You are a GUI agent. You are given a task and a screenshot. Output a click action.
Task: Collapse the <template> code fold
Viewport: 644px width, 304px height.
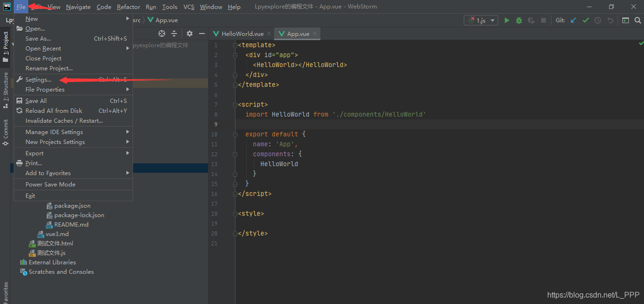click(x=235, y=45)
